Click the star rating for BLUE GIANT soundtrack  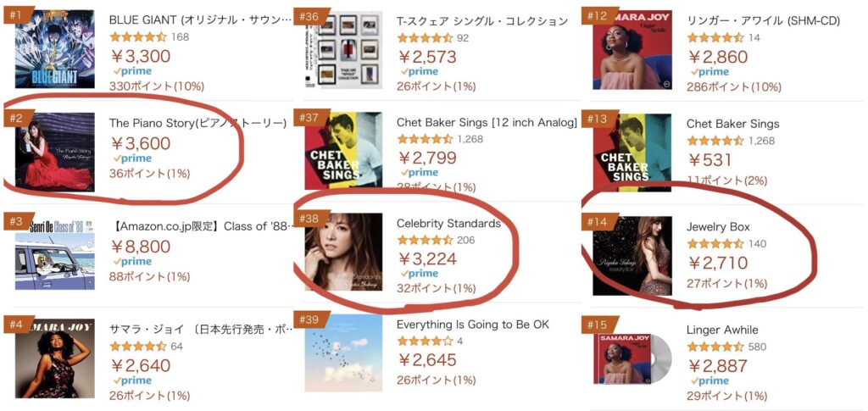(138, 37)
